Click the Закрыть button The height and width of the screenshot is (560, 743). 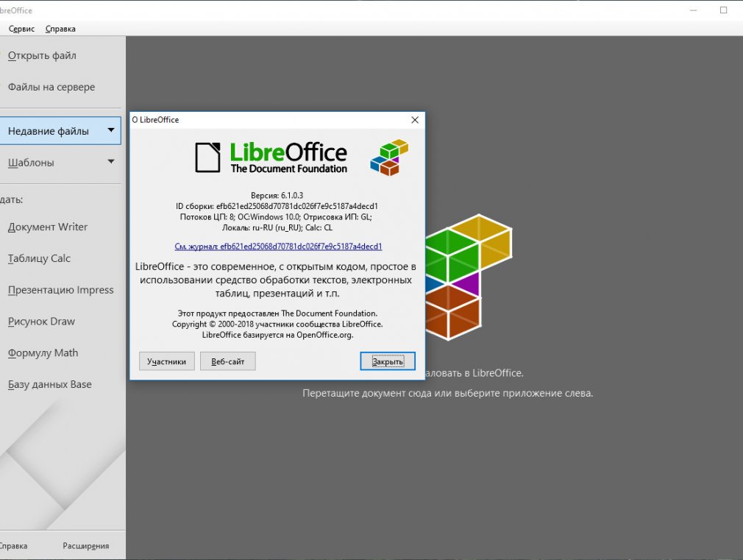pyautogui.click(x=388, y=361)
